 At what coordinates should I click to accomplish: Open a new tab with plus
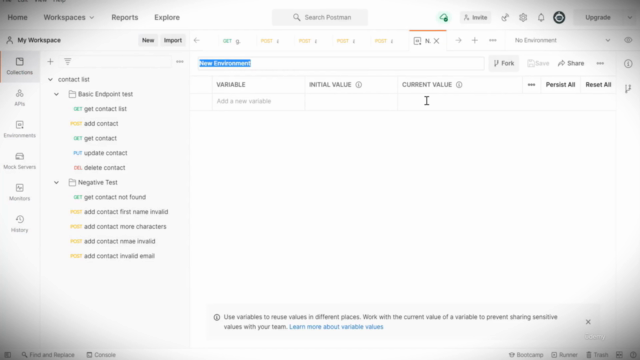click(475, 40)
